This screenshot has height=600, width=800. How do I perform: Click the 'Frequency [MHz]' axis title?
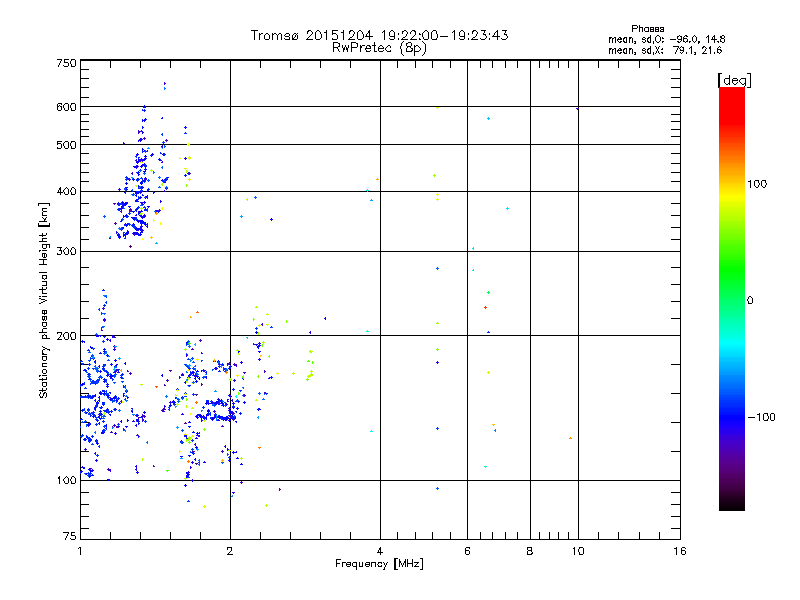click(x=379, y=564)
